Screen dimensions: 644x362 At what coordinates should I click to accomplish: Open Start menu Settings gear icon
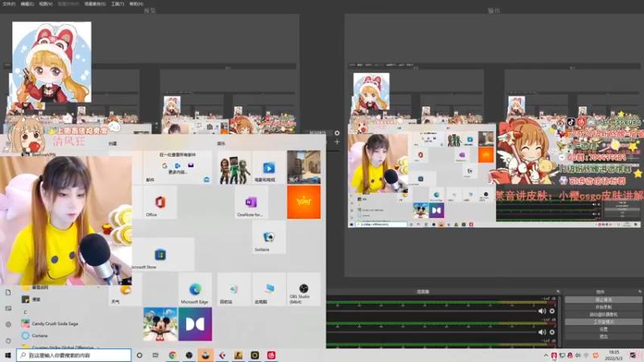(x=8, y=324)
